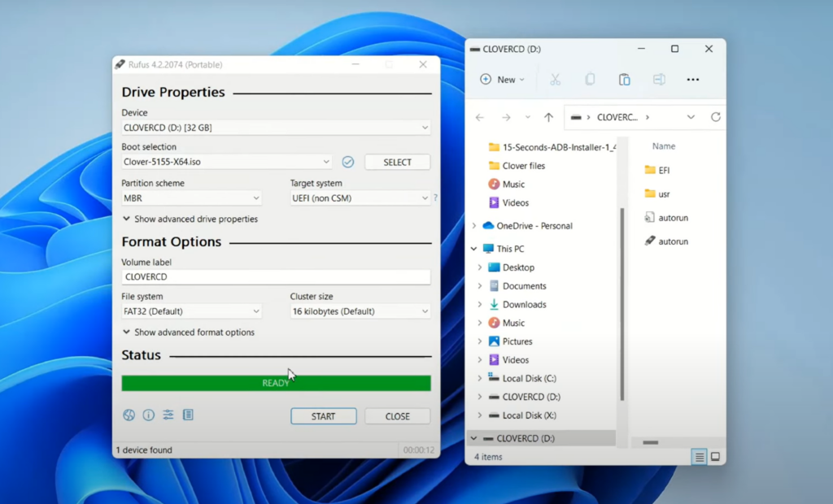Select Local Disk (X:) in navigation pane
The height and width of the screenshot is (504, 833).
click(x=529, y=415)
